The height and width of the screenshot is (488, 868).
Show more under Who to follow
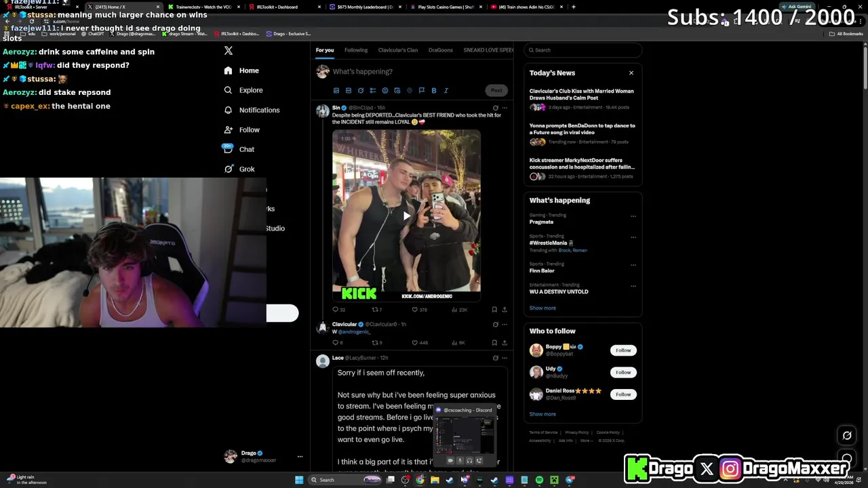(x=542, y=414)
